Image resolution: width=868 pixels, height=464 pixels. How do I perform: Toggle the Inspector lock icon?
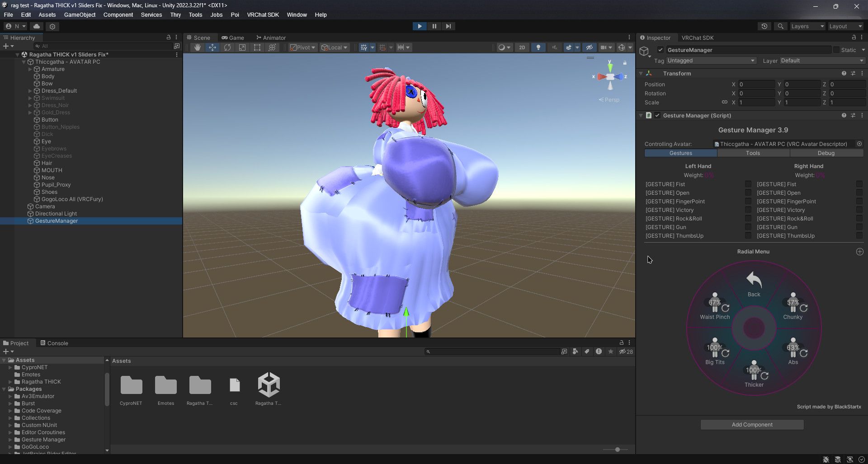(854, 37)
